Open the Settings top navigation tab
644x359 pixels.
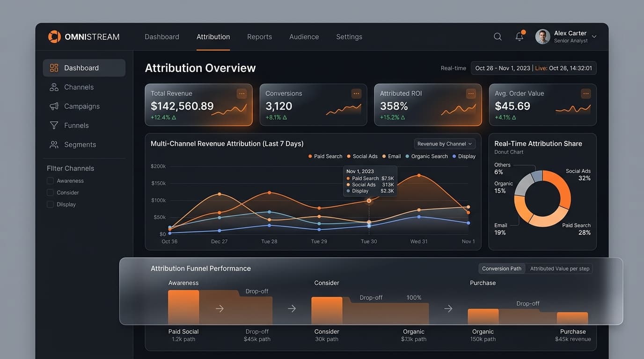pos(349,36)
